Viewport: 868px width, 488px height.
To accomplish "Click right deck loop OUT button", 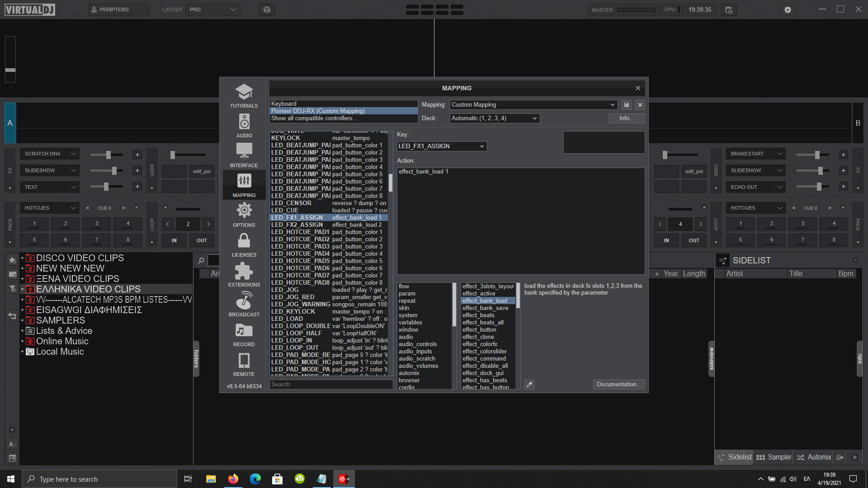I will 694,240.
